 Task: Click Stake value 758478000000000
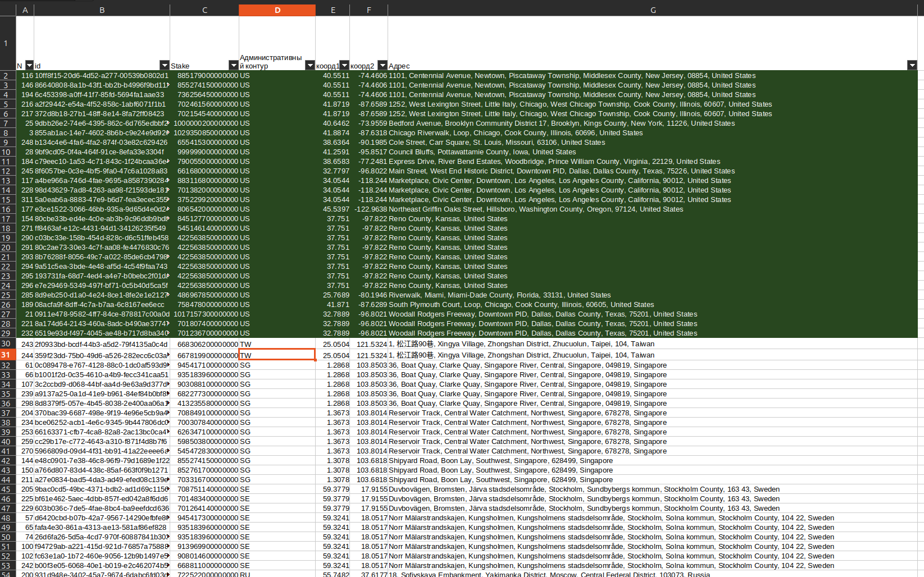tap(204, 304)
